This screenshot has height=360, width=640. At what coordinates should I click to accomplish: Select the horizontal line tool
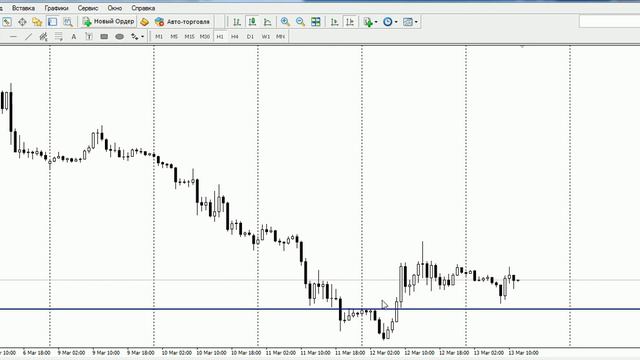[13, 37]
